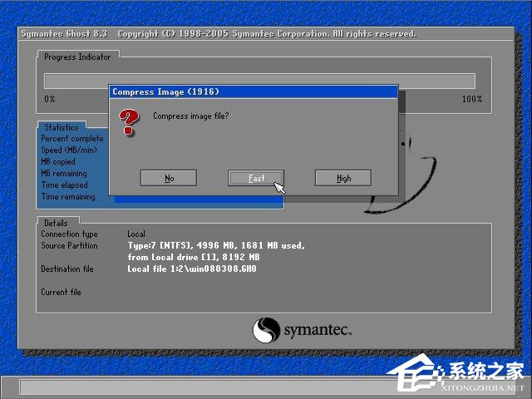Click the 'Current file' label
532x399 pixels.
[61, 292]
